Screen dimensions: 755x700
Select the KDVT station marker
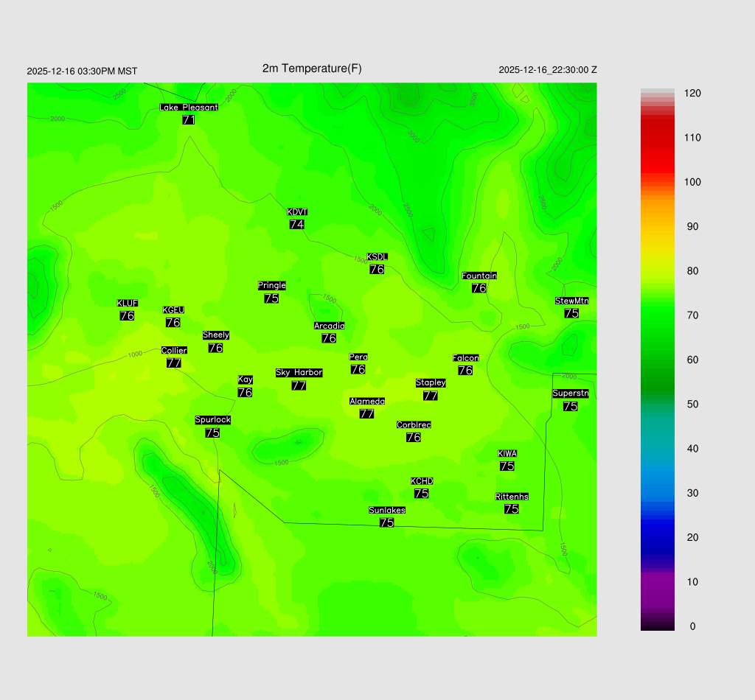pyautogui.click(x=297, y=219)
